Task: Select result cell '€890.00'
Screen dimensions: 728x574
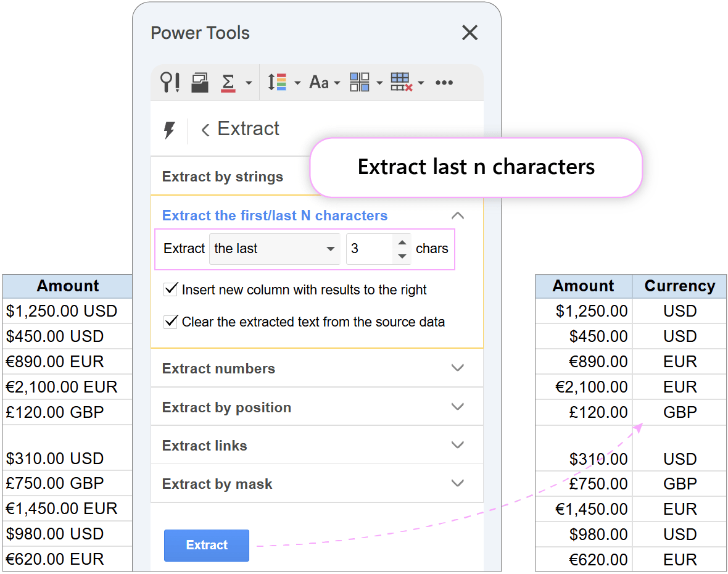Action: pos(584,361)
